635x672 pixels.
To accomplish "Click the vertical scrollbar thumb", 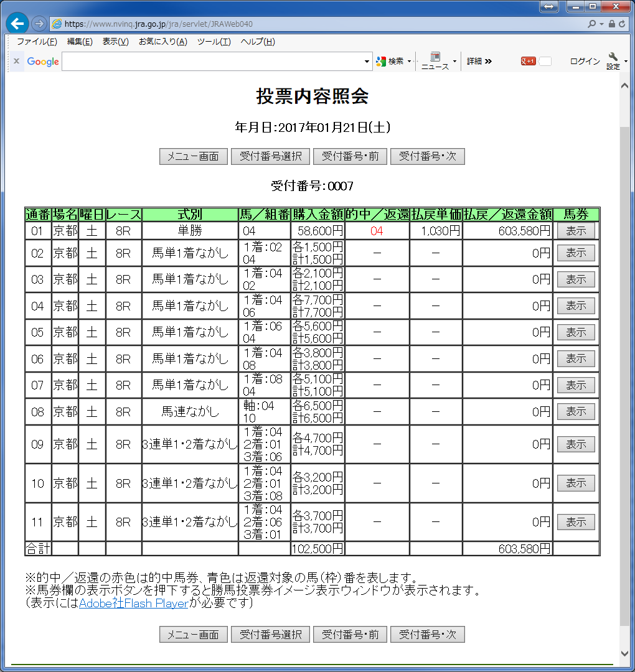I will point(624,376).
